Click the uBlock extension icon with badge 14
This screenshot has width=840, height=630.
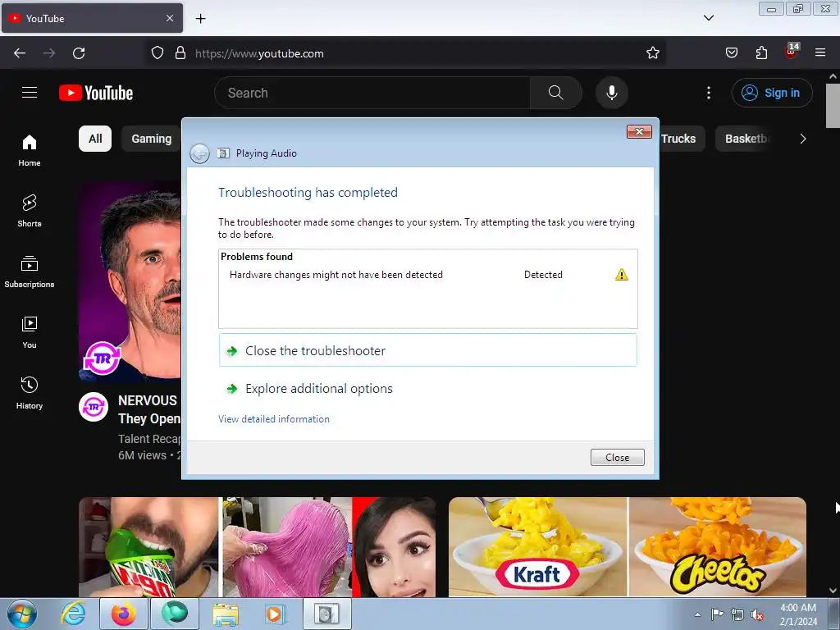click(x=792, y=51)
